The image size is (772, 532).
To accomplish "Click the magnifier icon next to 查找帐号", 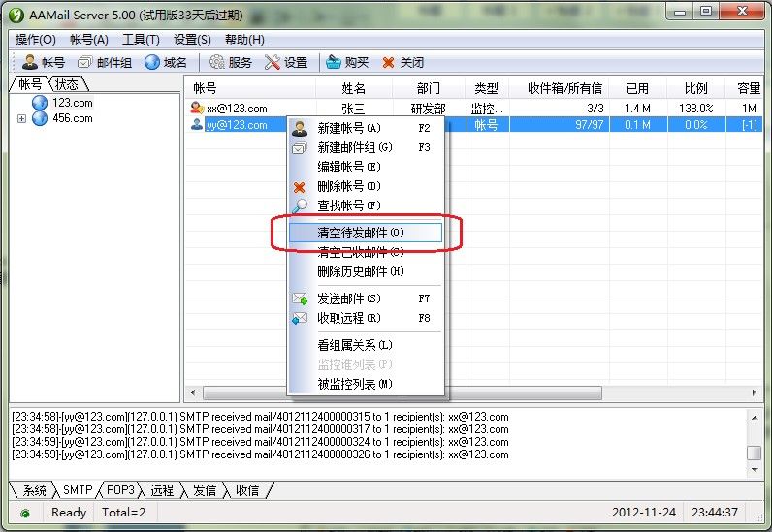I will (300, 205).
